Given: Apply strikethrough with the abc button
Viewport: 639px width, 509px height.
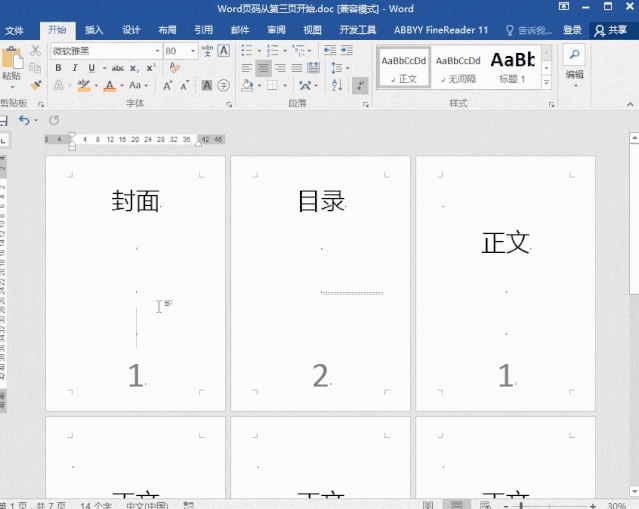Looking at the screenshot, I should (x=117, y=68).
